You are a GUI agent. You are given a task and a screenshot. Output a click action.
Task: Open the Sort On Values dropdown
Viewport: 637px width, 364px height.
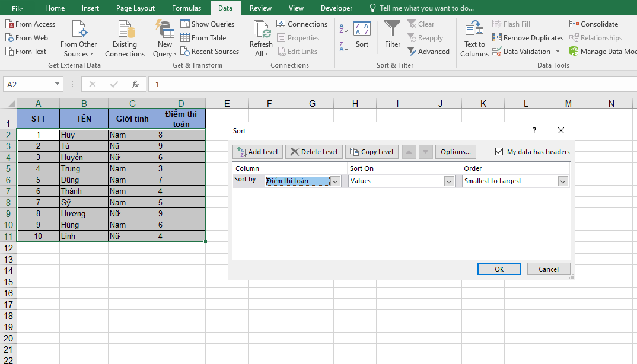449,181
